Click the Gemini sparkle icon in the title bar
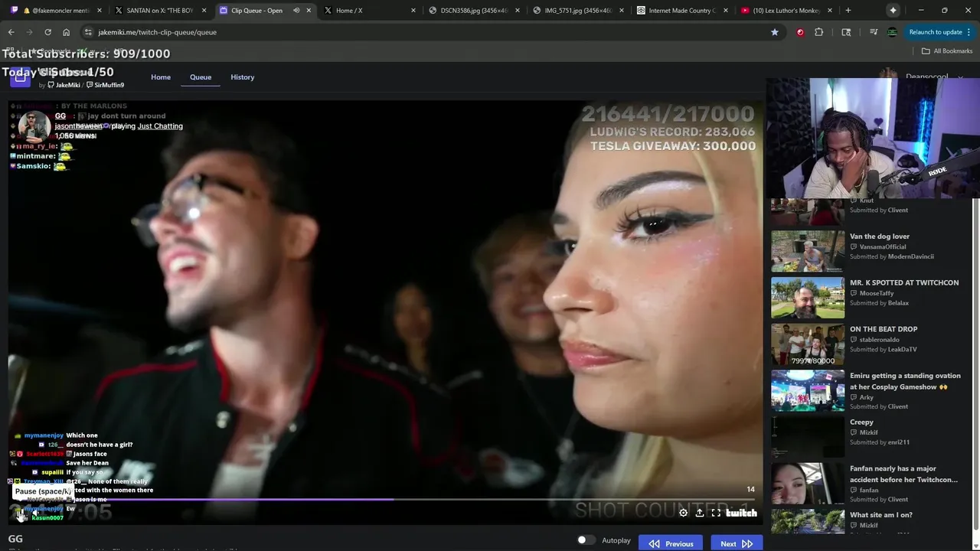 pos(893,11)
